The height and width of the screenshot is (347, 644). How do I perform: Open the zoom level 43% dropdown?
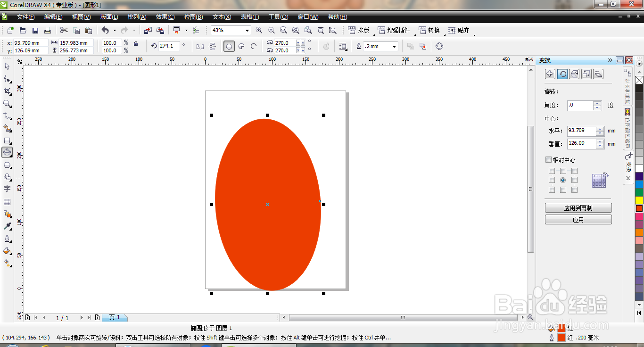247,30
